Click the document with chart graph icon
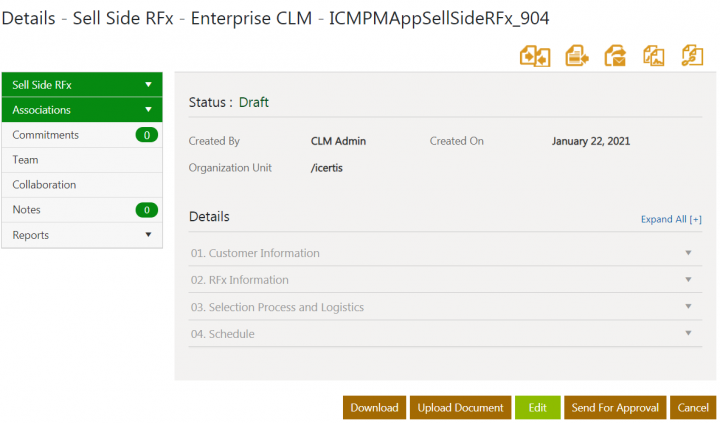The image size is (720, 423). [654, 55]
